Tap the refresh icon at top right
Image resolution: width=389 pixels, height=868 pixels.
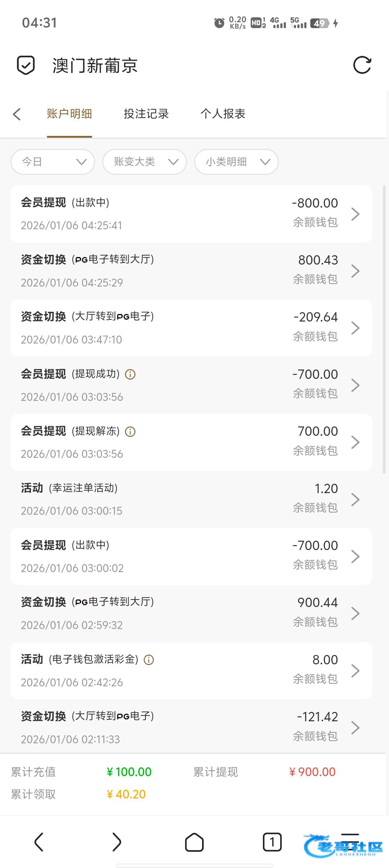coord(362,65)
